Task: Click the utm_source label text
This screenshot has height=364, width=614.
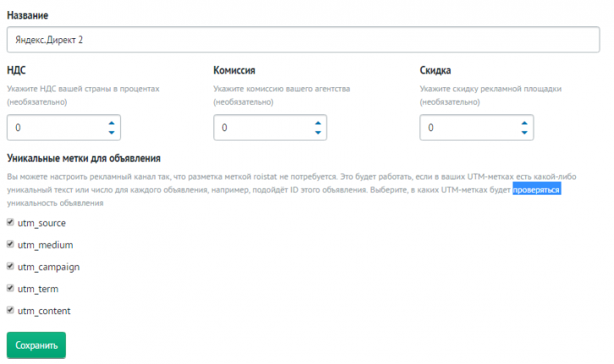Action: 41,223
